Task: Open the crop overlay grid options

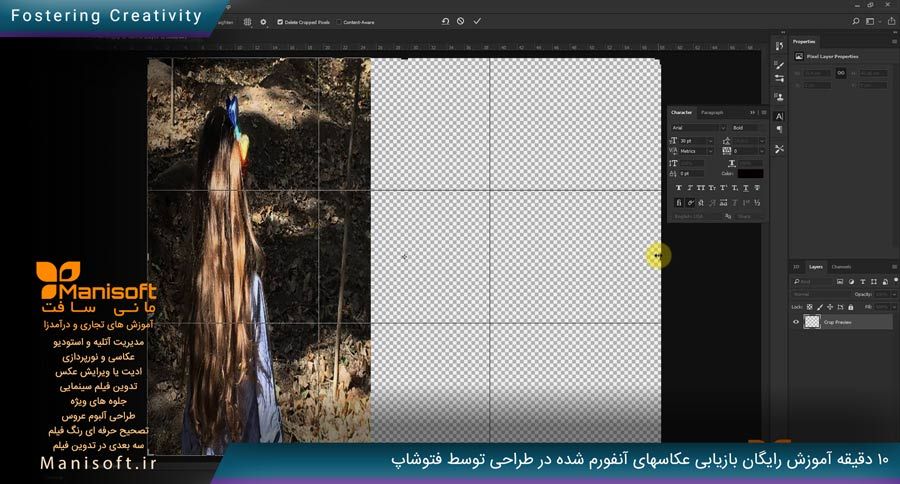Action: 247,22
